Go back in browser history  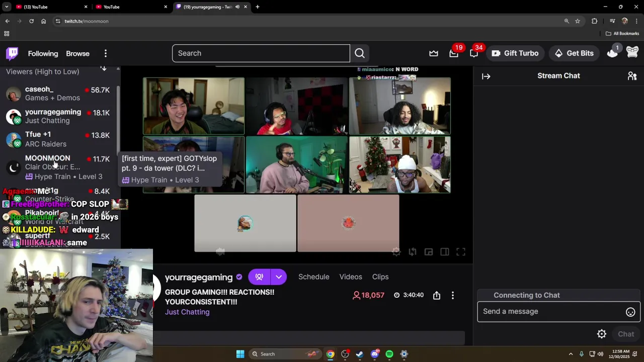point(7,21)
